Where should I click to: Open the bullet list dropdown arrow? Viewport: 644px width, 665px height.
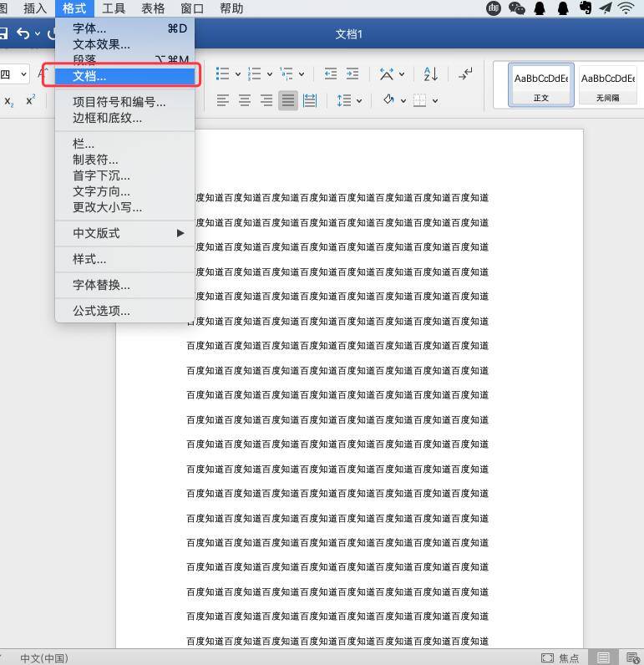(x=237, y=74)
